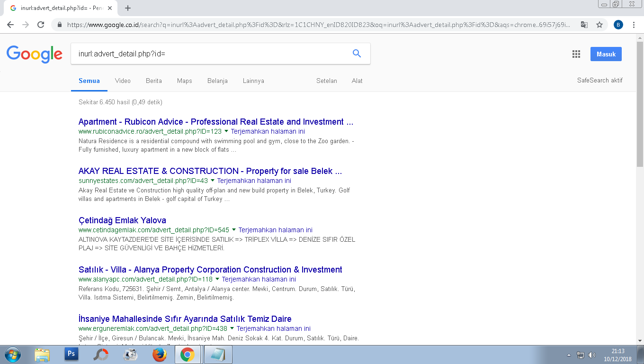Open the AKAY REAL ESTATE & CONSTRUCTION result
644x364 pixels.
pyautogui.click(x=210, y=171)
